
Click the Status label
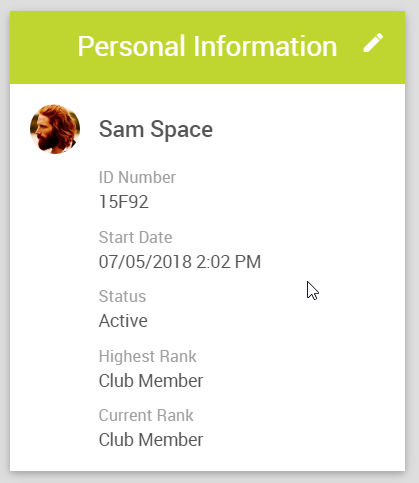[x=122, y=296]
